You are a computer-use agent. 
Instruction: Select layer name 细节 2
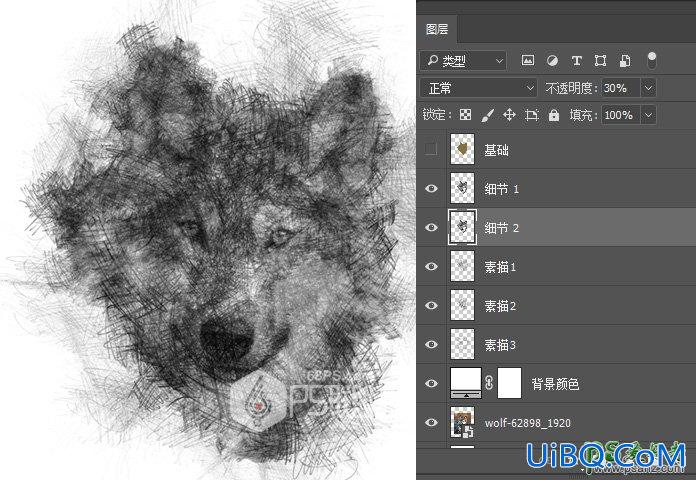[502, 228]
